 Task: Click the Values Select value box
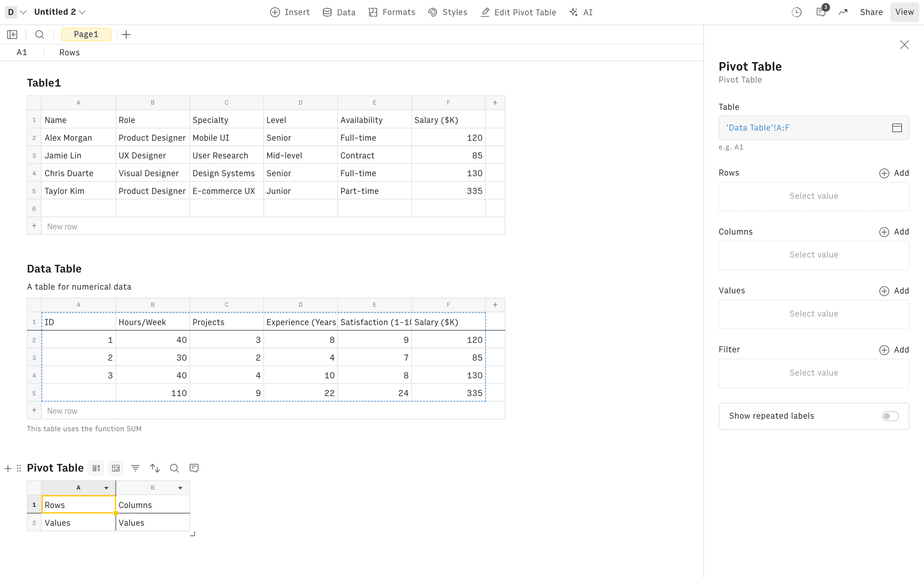pos(814,314)
